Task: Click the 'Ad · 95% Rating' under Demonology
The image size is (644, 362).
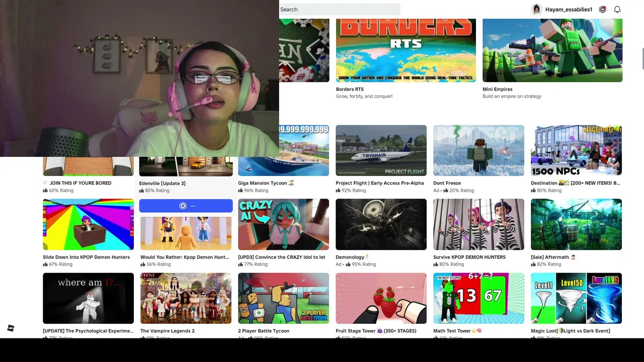Action: [356, 264]
